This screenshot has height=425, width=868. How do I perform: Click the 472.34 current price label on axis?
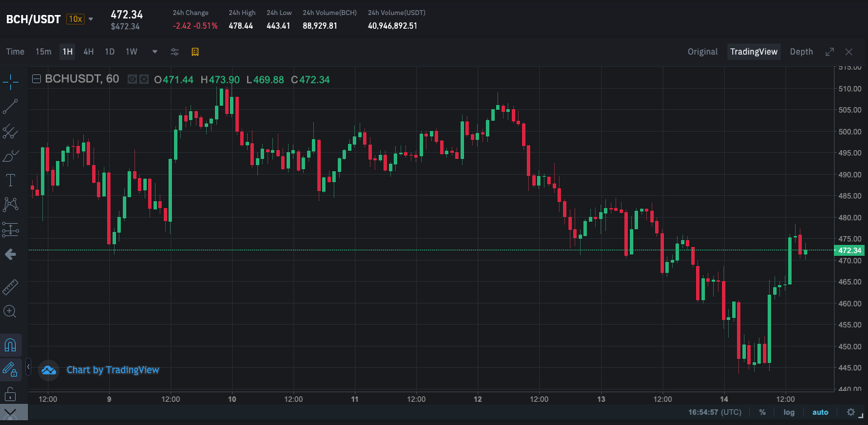(850, 250)
